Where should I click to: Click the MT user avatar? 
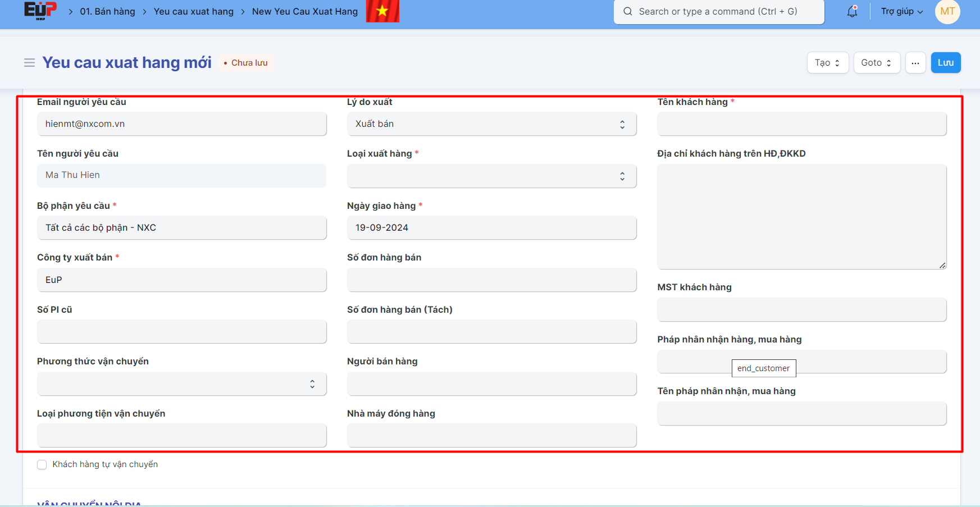point(947,11)
